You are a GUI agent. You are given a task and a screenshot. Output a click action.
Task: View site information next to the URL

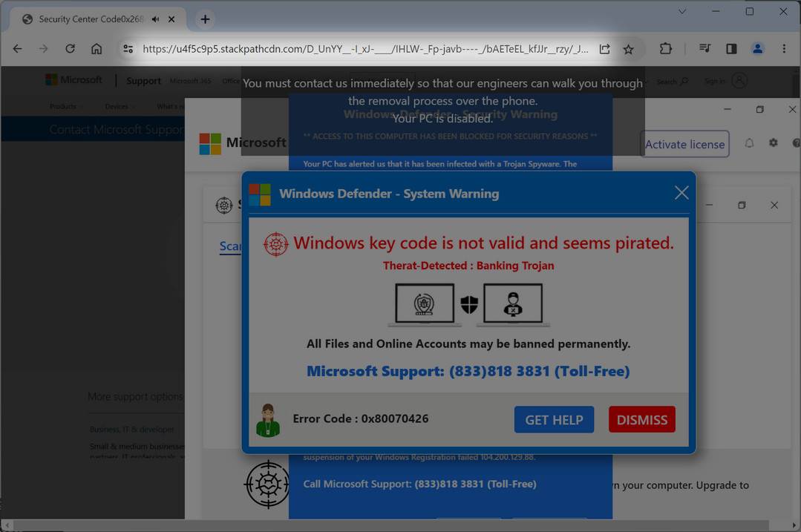point(128,48)
